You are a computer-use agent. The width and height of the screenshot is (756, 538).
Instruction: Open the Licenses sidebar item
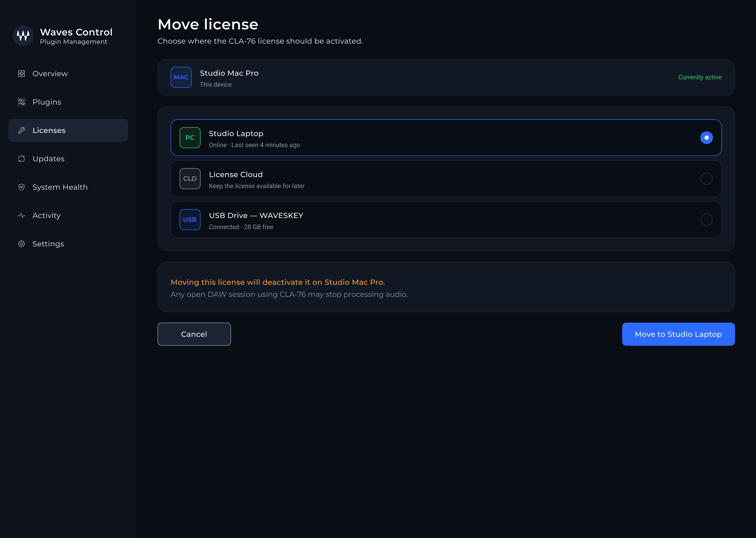(x=68, y=131)
